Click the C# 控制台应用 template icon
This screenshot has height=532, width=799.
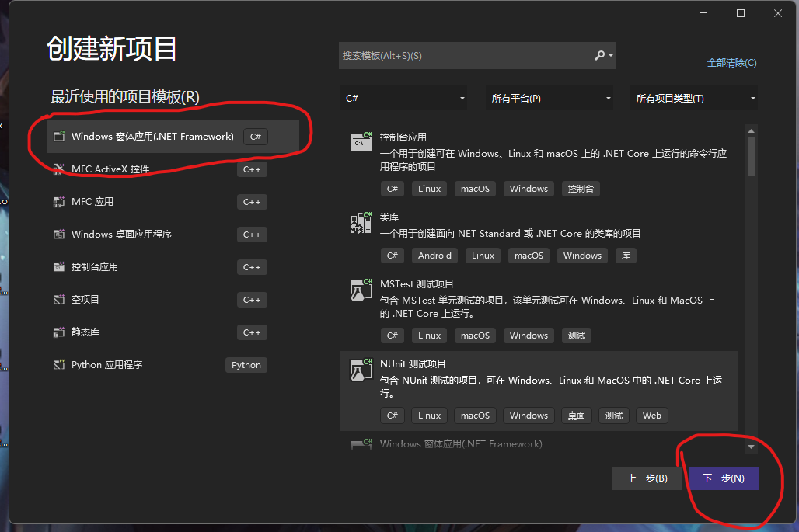pos(361,141)
